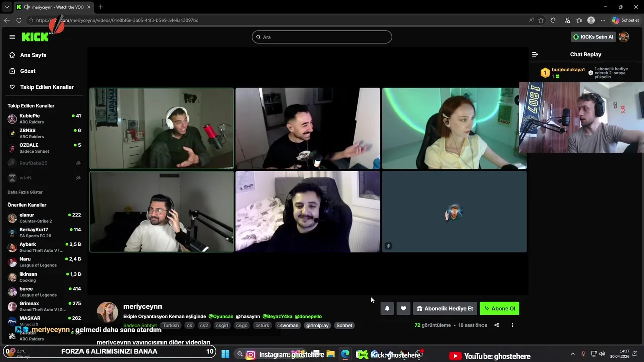Open the @donepello mention link
Viewport: 644px width, 362px height.
click(308, 316)
